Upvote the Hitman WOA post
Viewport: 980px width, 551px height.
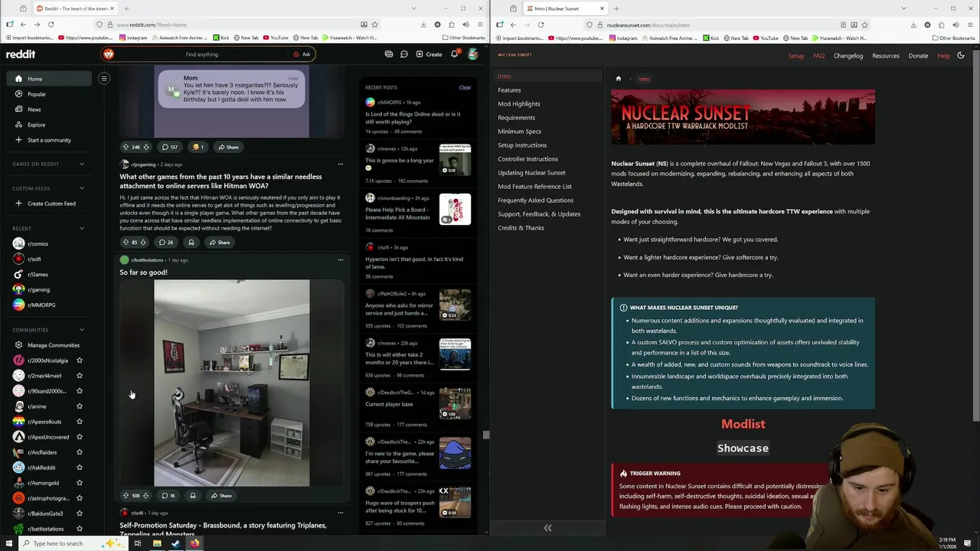point(126,243)
